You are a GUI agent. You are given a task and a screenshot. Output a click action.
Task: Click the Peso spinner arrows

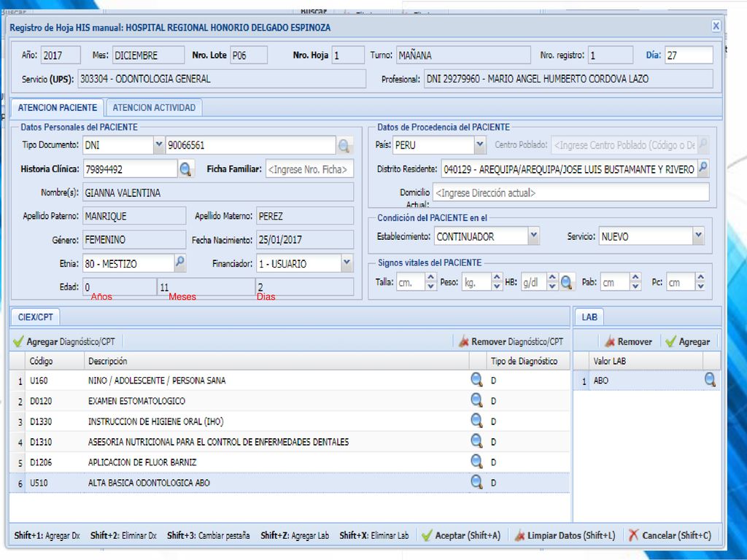point(497,282)
